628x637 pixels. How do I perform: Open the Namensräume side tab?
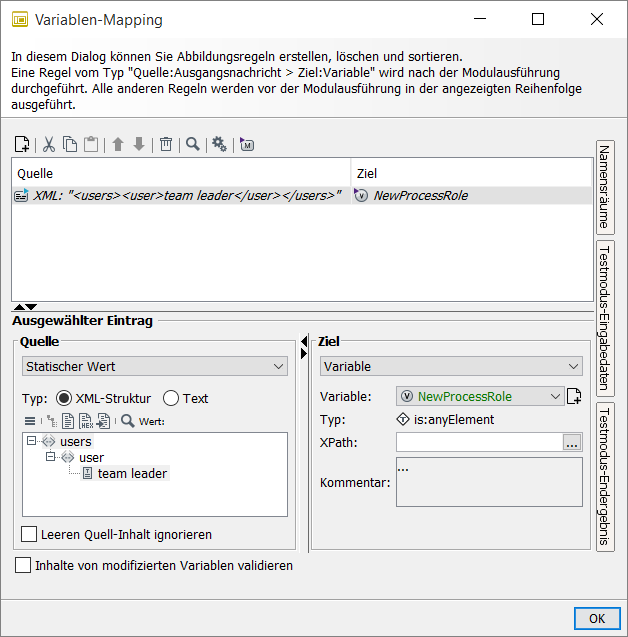click(x=604, y=186)
